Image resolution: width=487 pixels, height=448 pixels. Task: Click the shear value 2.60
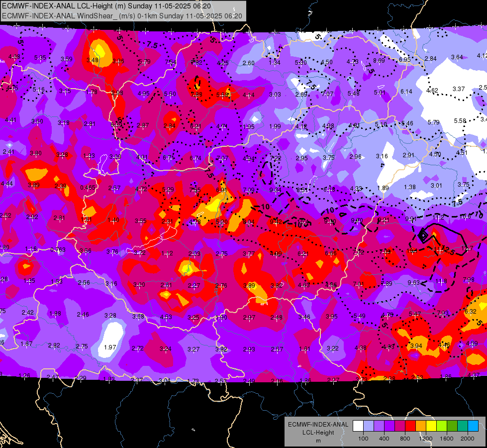pos(248,63)
